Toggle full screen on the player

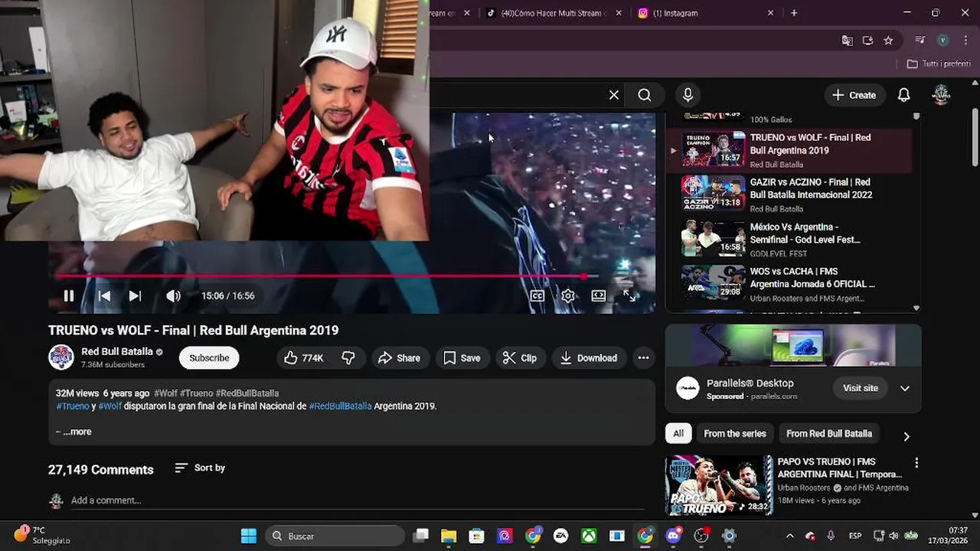[629, 295]
